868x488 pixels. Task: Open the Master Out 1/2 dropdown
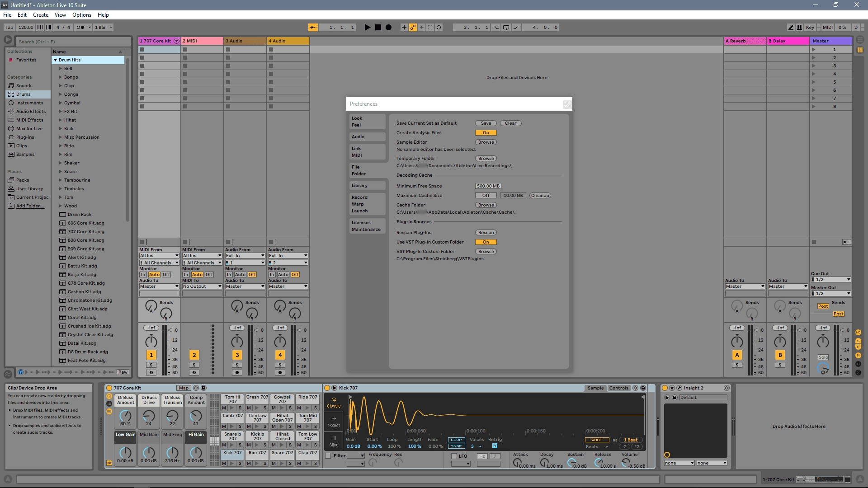831,294
